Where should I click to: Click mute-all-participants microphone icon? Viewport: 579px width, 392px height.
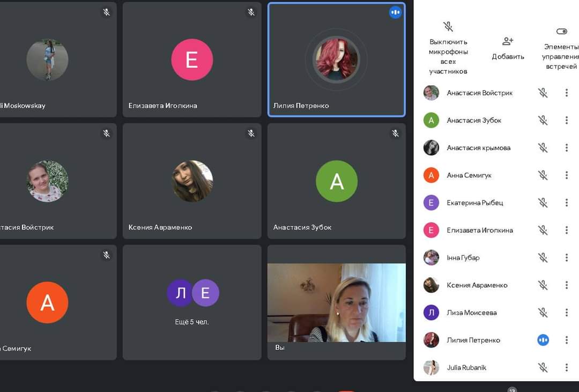click(448, 27)
